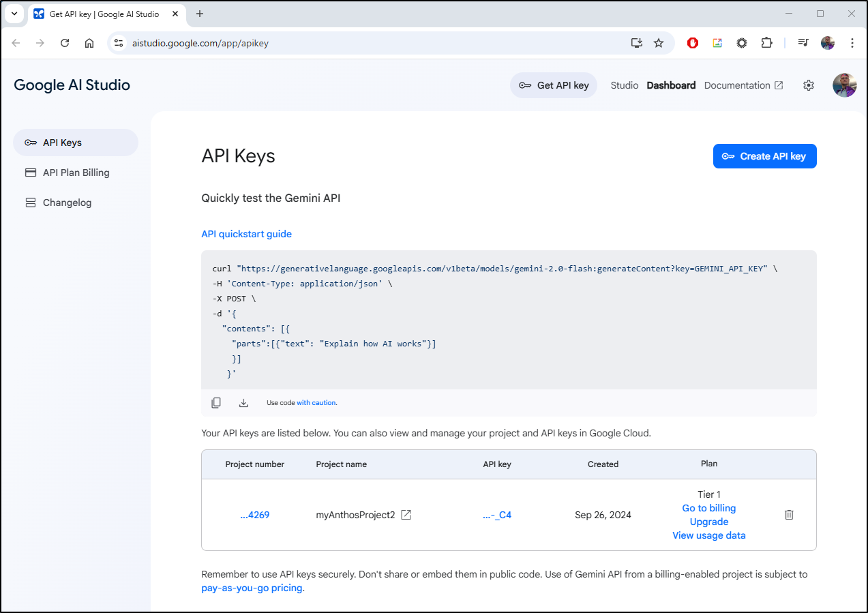This screenshot has height=613, width=868.
Task: View site information icon in address bar
Action: pyautogui.click(x=119, y=43)
